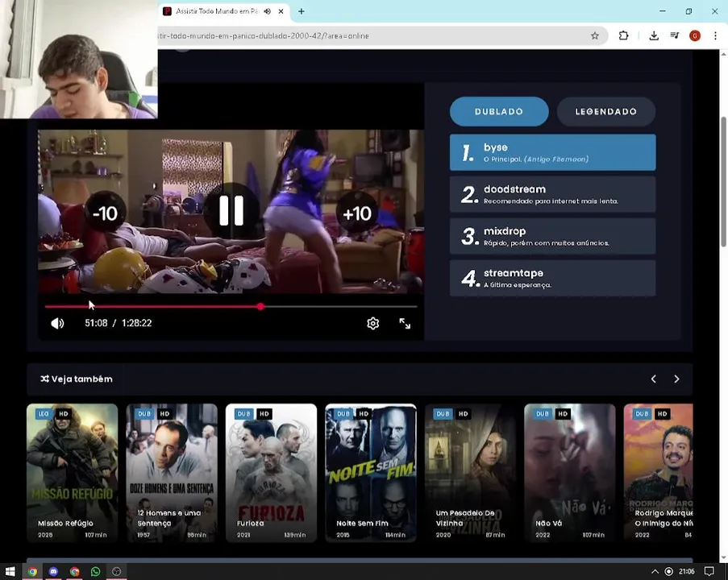Open the Furioza movie card

click(x=271, y=472)
